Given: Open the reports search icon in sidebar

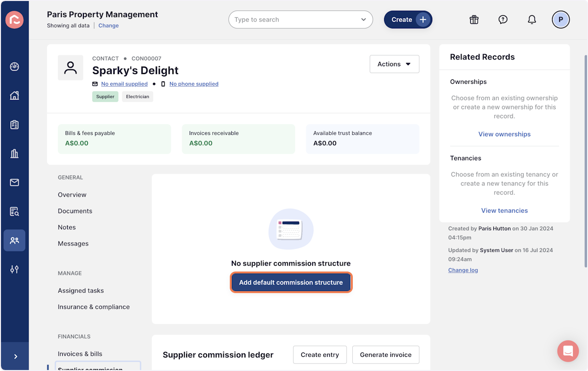Looking at the screenshot, I should [x=14, y=211].
